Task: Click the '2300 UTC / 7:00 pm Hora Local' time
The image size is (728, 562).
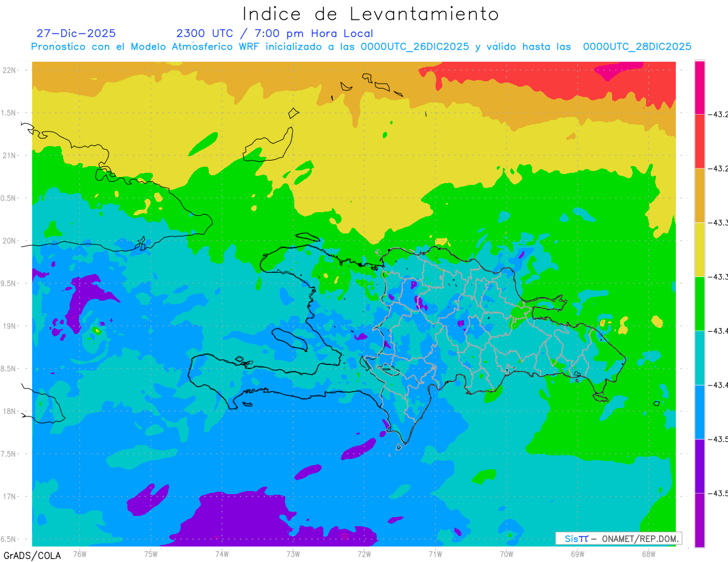Action: [x=274, y=33]
